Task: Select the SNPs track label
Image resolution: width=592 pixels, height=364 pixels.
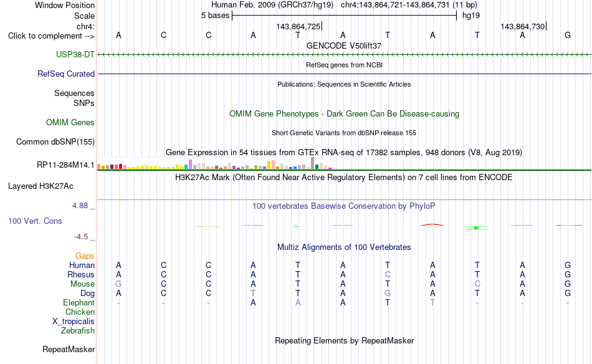Action: [84, 103]
